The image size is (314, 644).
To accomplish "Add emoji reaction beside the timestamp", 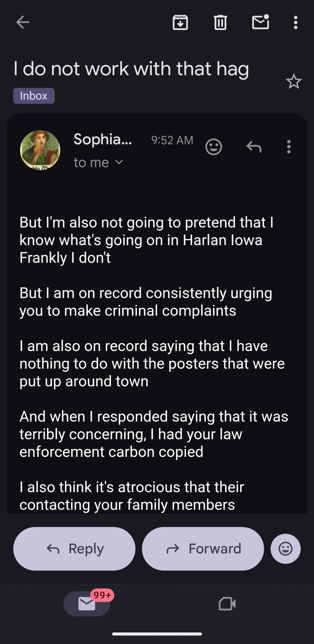I will pyautogui.click(x=214, y=147).
